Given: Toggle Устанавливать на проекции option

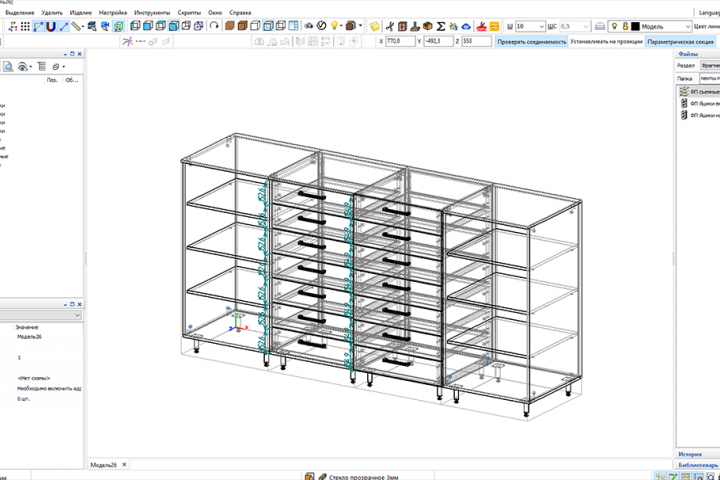Looking at the screenshot, I should pyautogui.click(x=606, y=42).
